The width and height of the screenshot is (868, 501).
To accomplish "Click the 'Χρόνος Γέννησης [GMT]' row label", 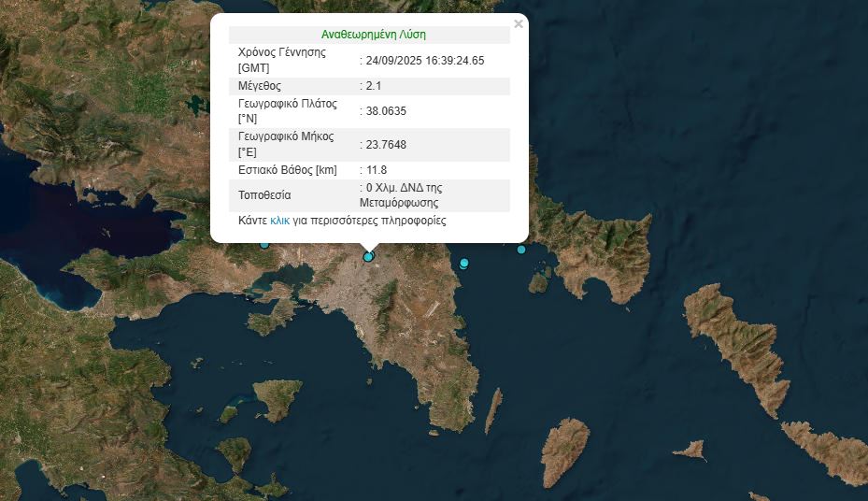I will [282, 60].
